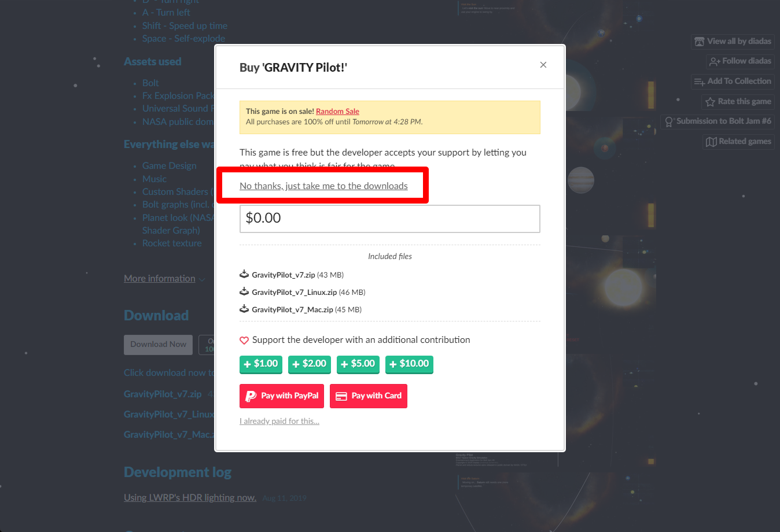Select GravityPilot_v7_Mac.zip (45 MB) text in dialog
This screenshot has width=780, height=532.
(x=307, y=309)
